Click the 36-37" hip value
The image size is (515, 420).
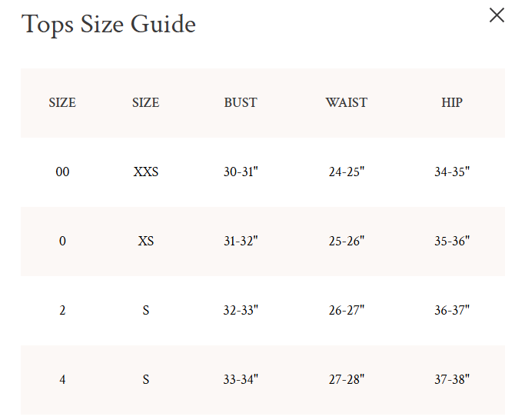452,311
